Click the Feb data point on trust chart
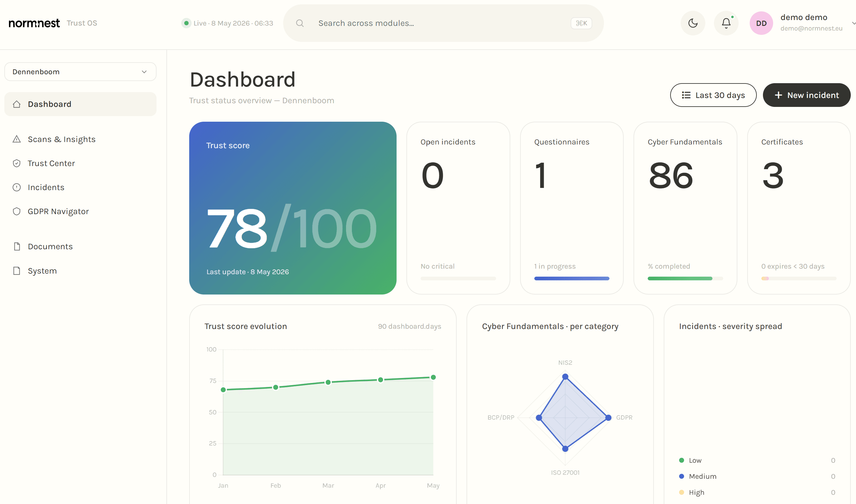 pos(276,387)
